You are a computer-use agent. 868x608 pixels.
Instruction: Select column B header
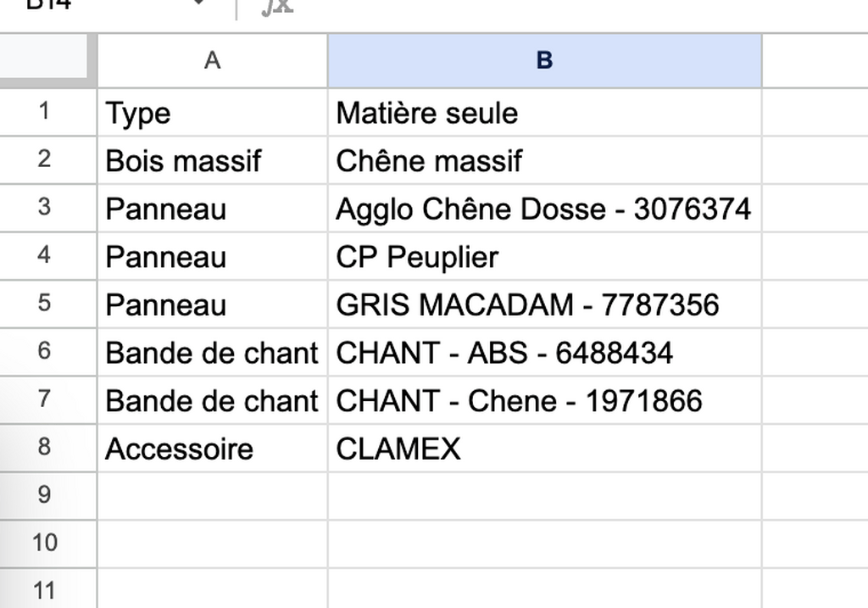[x=545, y=60]
